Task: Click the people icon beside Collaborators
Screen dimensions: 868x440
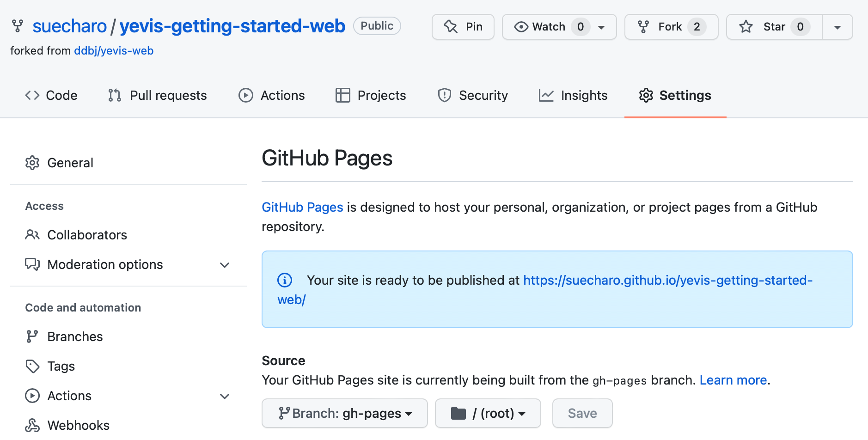Action: (32, 235)
